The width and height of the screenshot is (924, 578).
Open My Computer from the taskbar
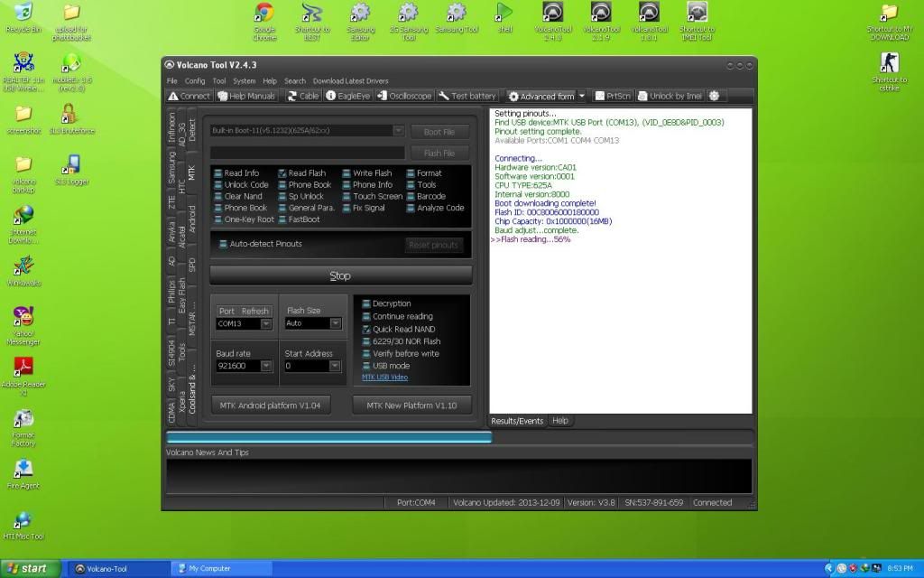click(x=221, y=568)
